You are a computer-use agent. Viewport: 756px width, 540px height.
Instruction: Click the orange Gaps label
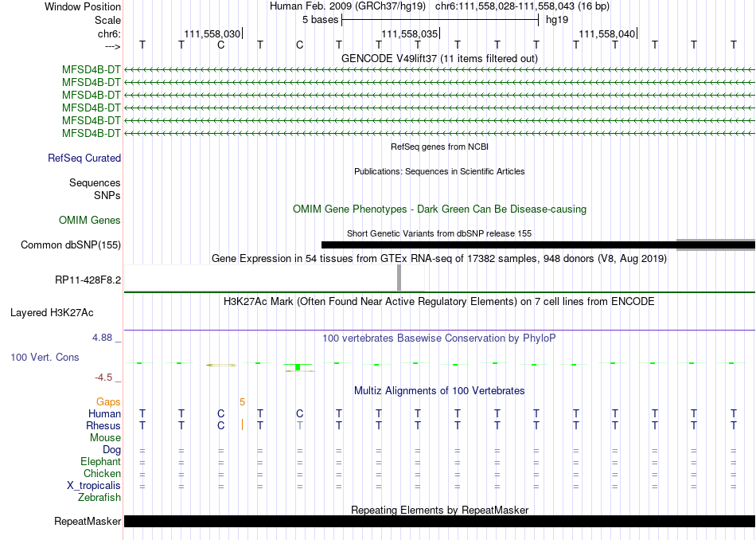(x=108, y=402)
